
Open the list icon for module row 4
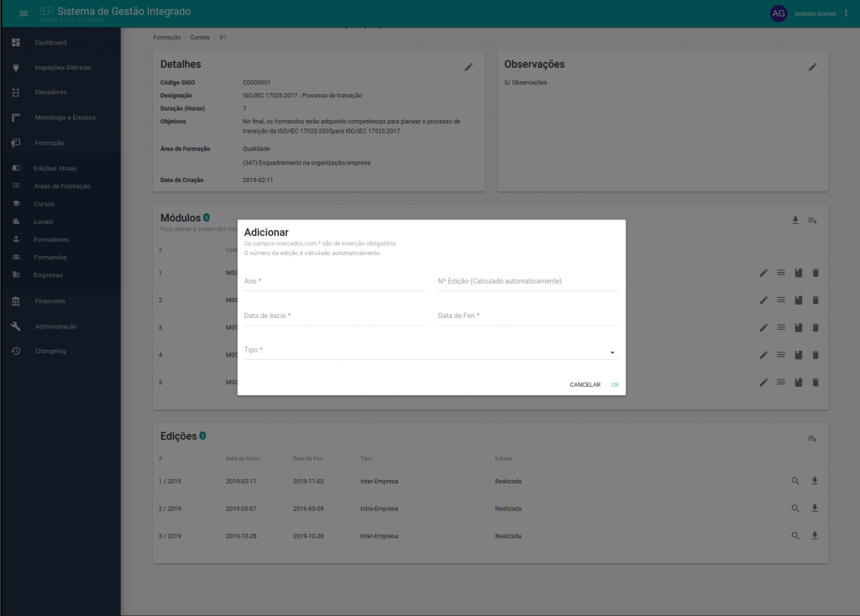pos(781,355)
